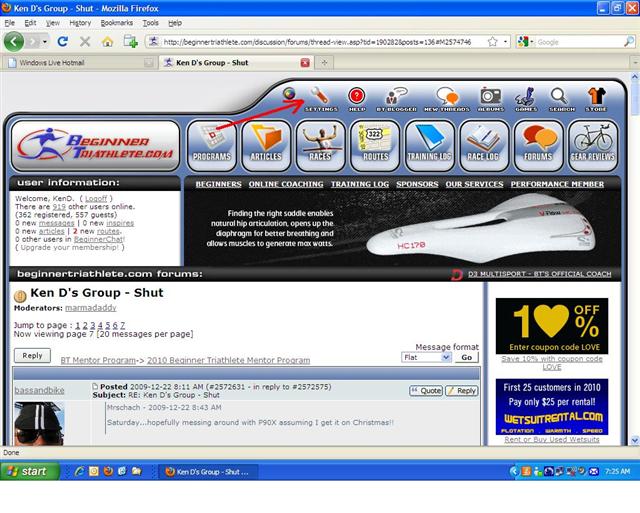Open the BT Mentor Program breadcrumb link
Screen dimensions: 640x513
tap(98, 360)
